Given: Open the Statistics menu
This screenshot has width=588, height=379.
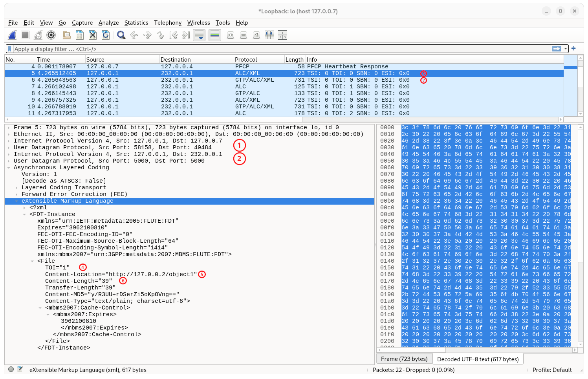Looking at the screenshot, I should (136, 23).
